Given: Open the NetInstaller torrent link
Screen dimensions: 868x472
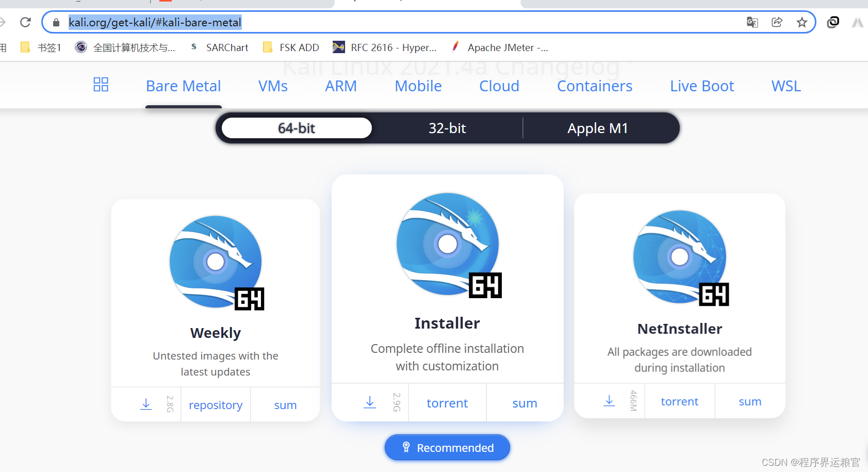Looking at the screenshot, I should tap(679, 401).
